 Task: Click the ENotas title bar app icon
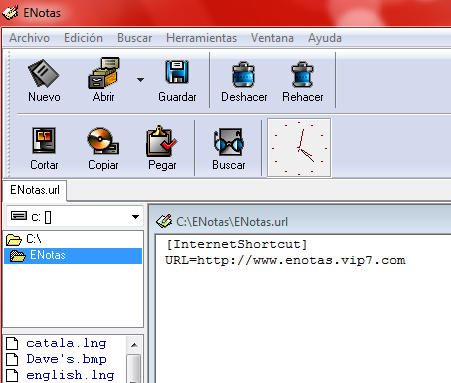click(x=10, y=12)
